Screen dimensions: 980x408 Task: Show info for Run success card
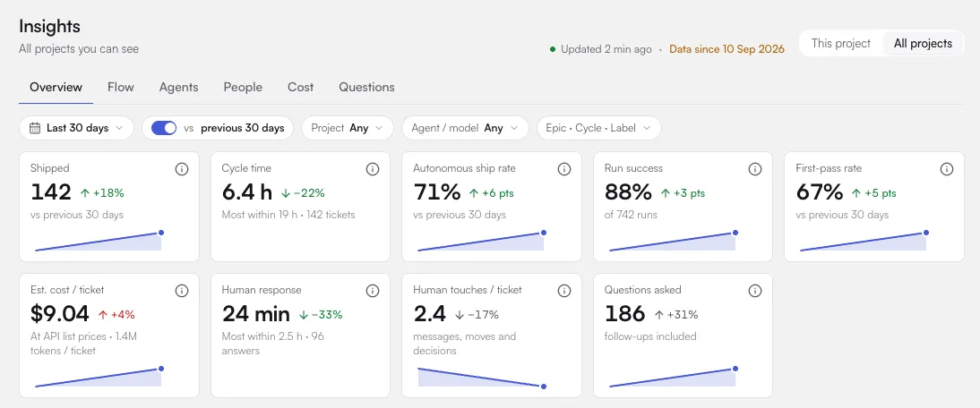pyautogui.click(x=755, y=169)
